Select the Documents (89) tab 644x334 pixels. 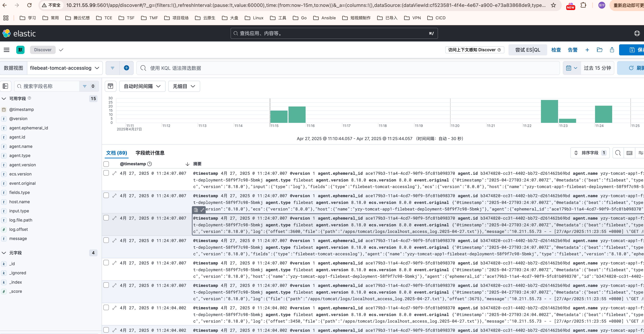pos(116,153)
